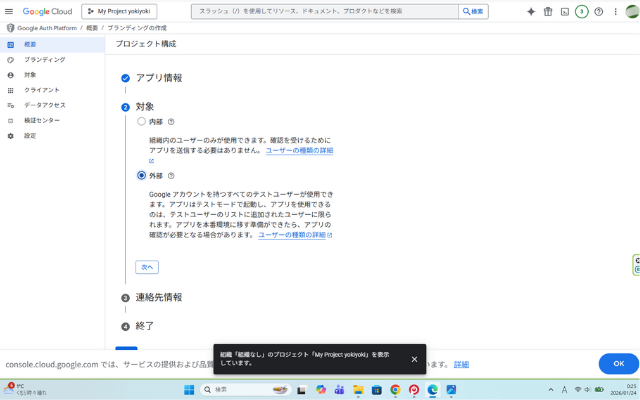Screen dimensions: 640x400
Task: Click the account avatar picture
Action: click(x=630, y=11)
